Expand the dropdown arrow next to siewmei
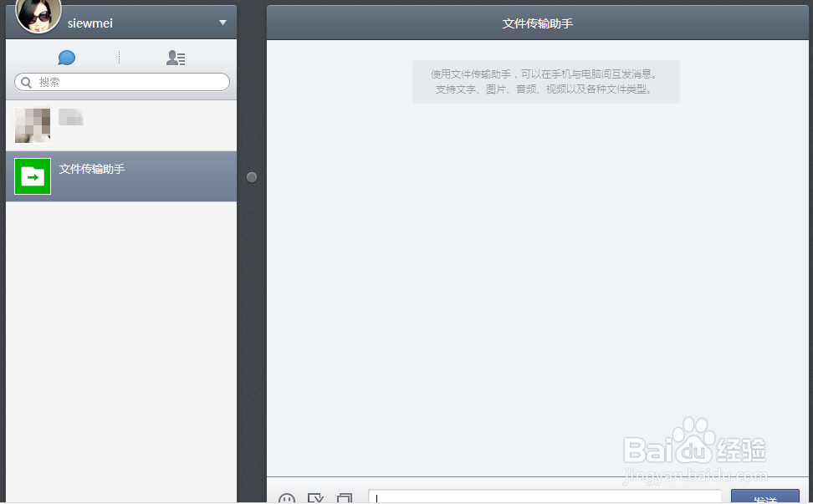This screenshot has width=813, height=504. pos(223,23)
